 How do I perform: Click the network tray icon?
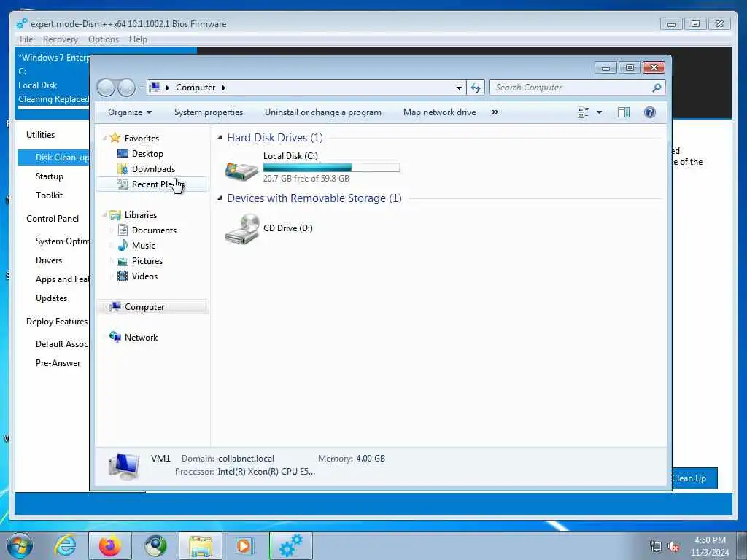[x=656, y=547]
